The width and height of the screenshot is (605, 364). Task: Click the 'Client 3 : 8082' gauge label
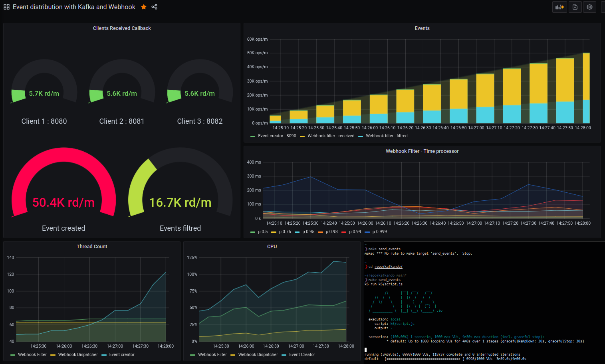click(x=200, y=121)
